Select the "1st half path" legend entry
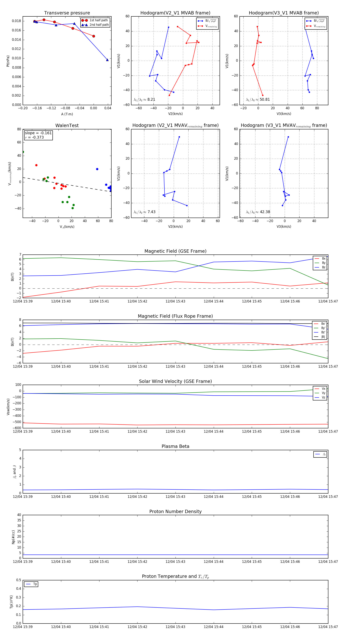351x644 pixels. coord(95,20)
